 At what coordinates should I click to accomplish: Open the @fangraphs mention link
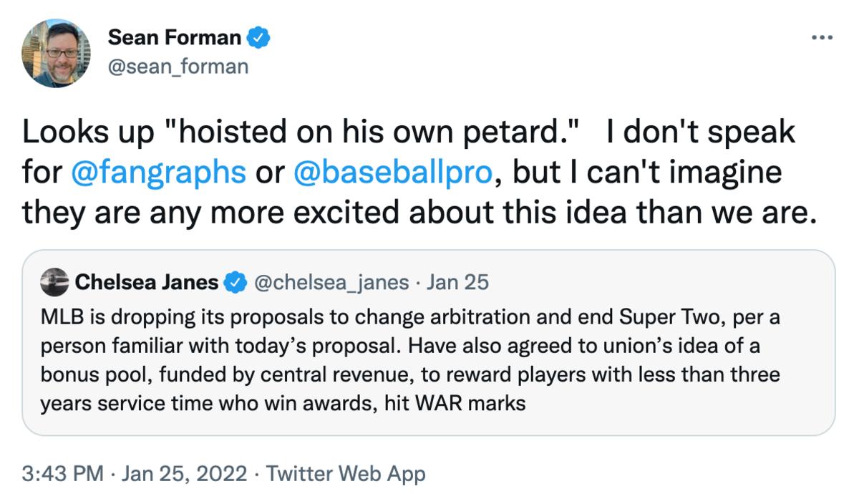[159, 173]
